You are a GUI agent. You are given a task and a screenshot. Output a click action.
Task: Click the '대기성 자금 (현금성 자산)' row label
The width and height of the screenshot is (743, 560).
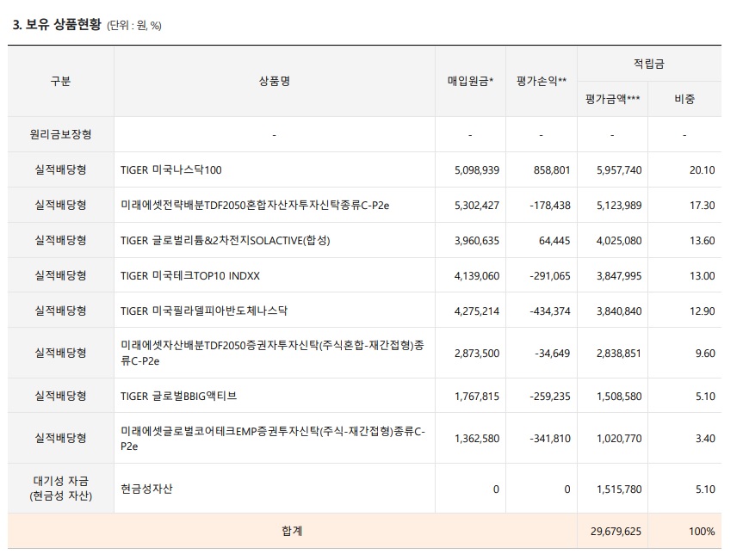60,488
